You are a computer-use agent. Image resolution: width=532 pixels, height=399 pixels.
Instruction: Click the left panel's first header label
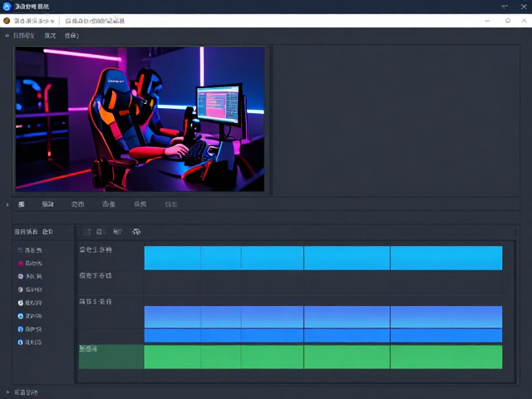coord(26,232)
